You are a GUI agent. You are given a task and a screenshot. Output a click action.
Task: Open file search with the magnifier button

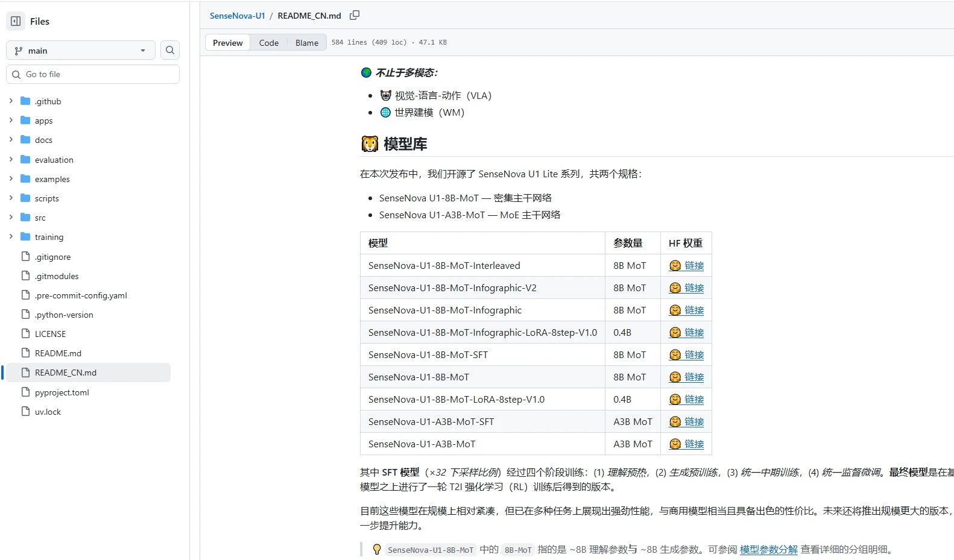(170, 50)
